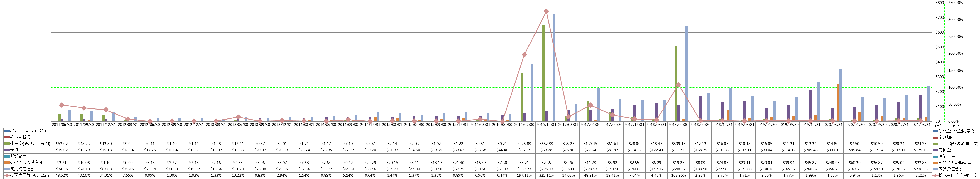Select the $325.89 table cell
The height and width of the screenshot is (179, 980).
(x=524, y=144)
